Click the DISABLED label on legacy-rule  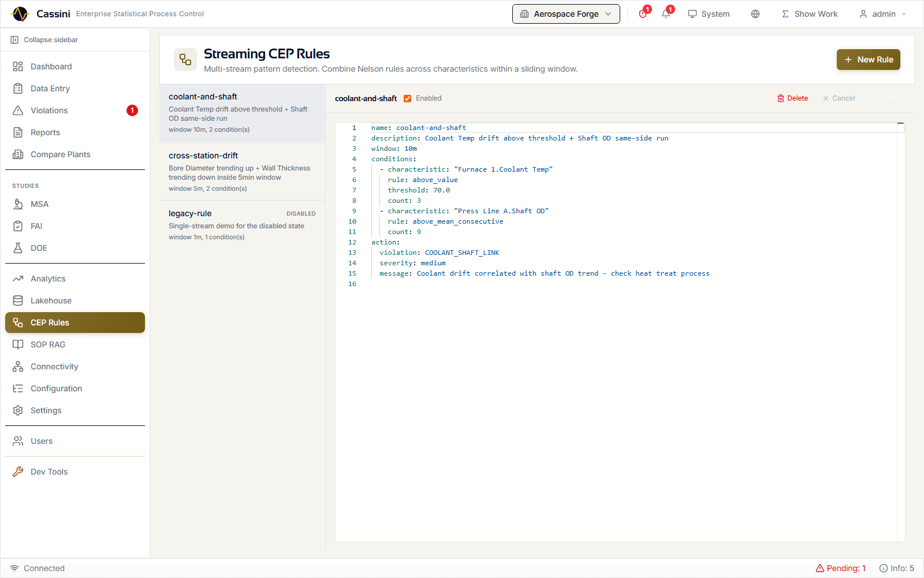tap(301, 214)
